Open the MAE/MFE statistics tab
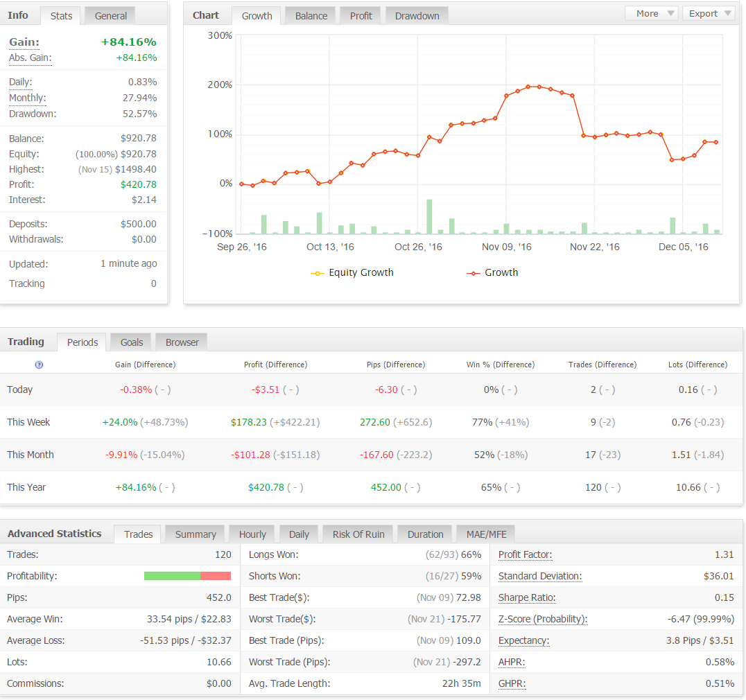This screenshot has height=700, width=746. [x=486, y=534]
